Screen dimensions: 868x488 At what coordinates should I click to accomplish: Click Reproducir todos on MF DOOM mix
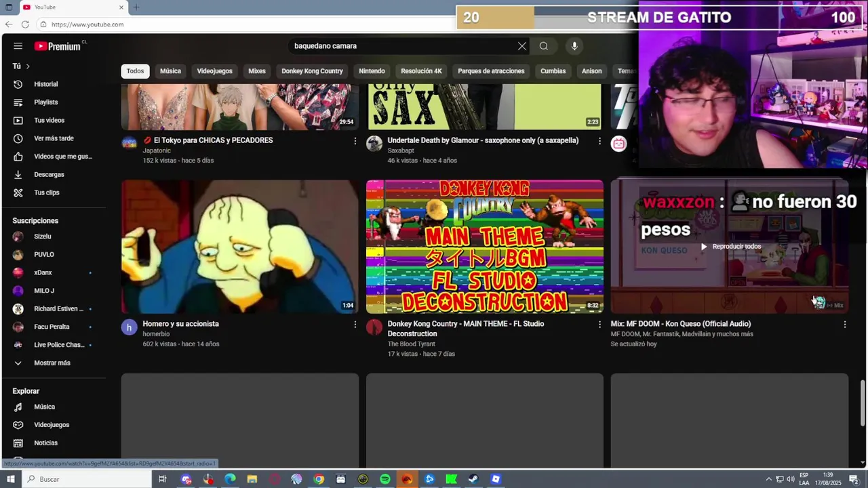(x=730, y=247)
